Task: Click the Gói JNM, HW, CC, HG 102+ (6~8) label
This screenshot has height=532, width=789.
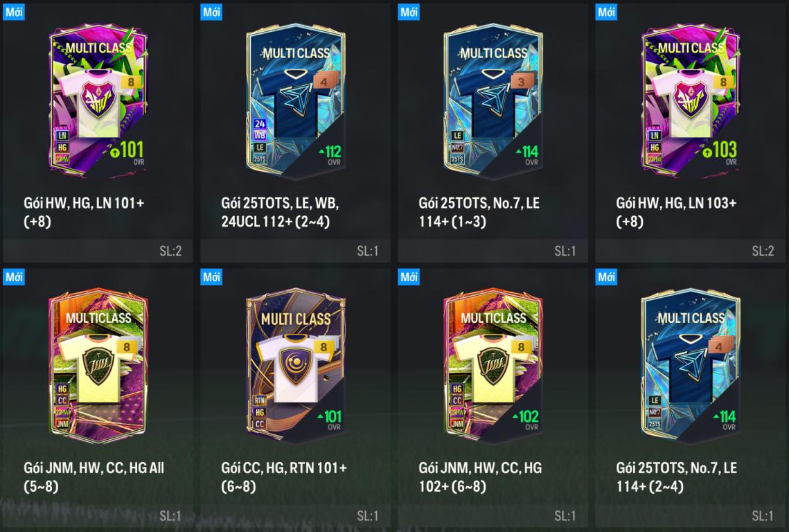Action: click(480, 477)
